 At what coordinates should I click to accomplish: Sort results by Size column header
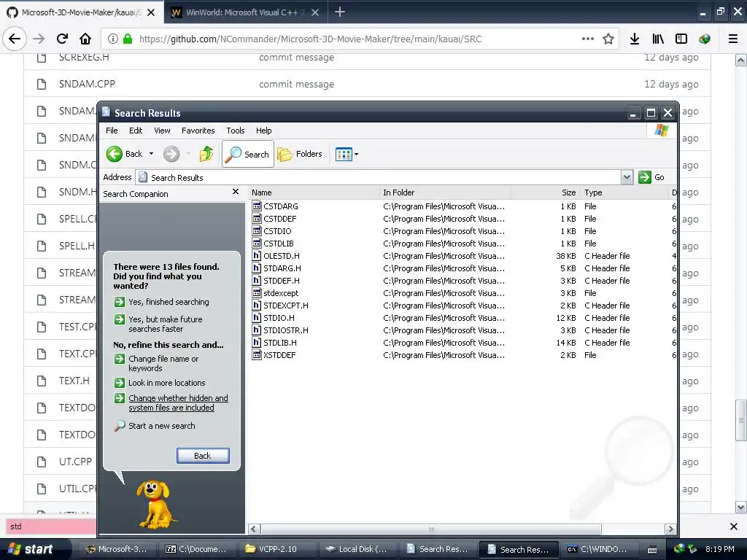(x=545, y=192)
